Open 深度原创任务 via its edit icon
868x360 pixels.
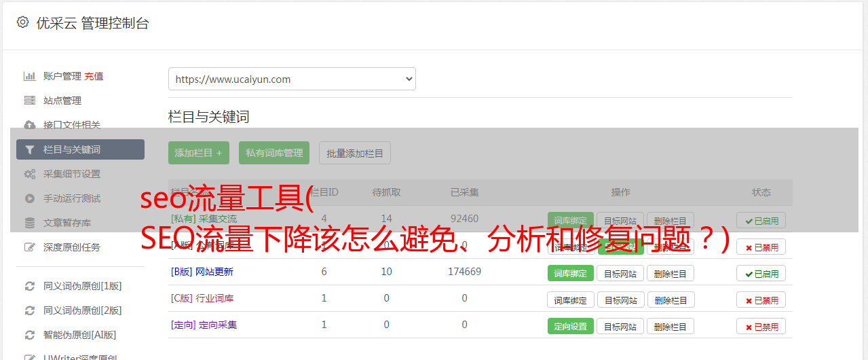30,247
